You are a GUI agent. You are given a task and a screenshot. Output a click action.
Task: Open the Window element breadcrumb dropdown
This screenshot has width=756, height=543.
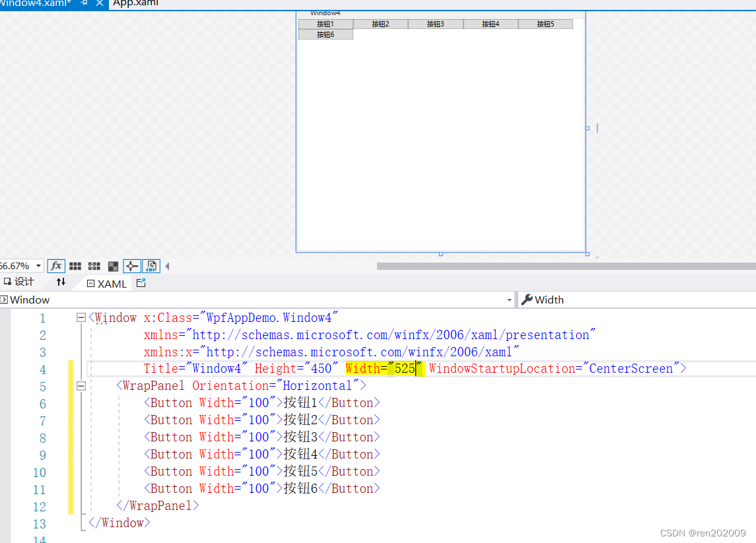(x=509, y=300)
